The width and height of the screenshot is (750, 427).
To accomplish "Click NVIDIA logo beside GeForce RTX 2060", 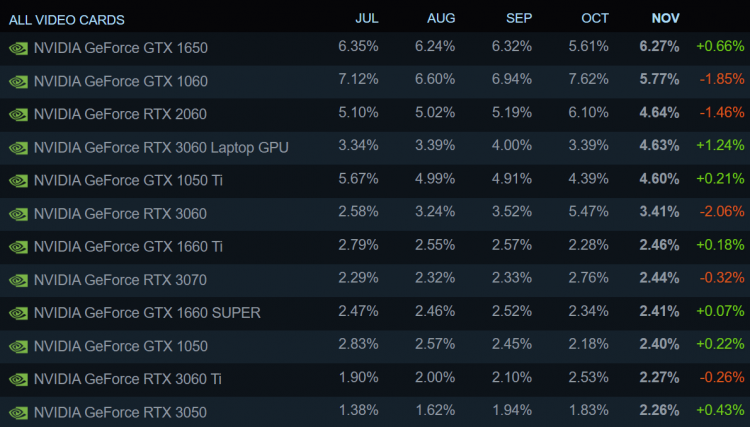I will (18, 114).
